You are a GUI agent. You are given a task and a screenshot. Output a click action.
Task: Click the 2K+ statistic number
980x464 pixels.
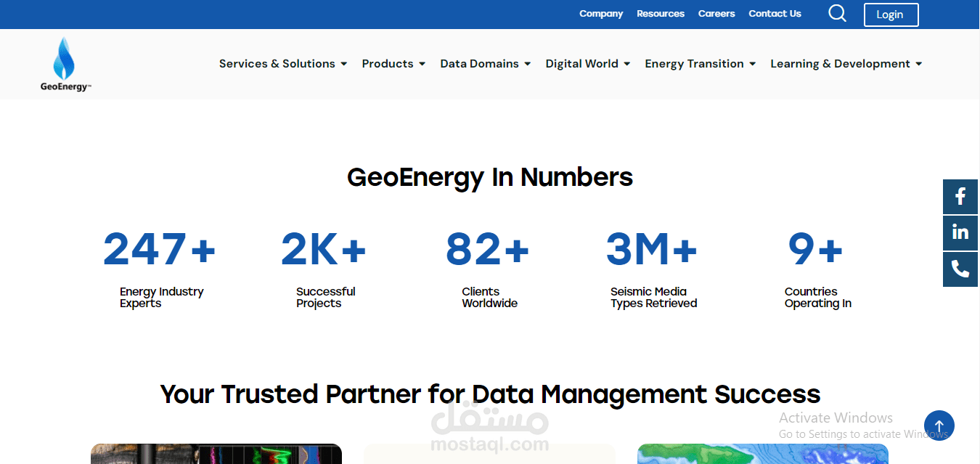pos(324,249)
